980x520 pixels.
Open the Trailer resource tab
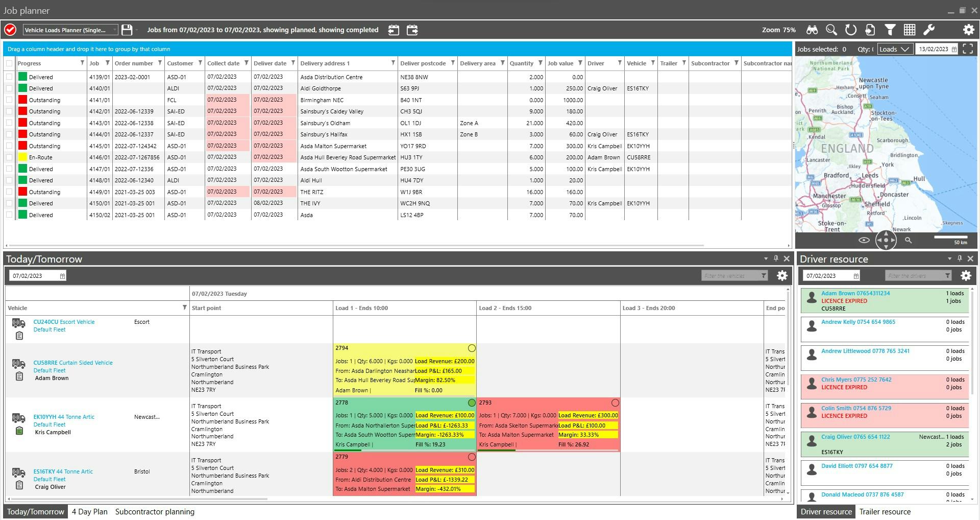point(885,511)
